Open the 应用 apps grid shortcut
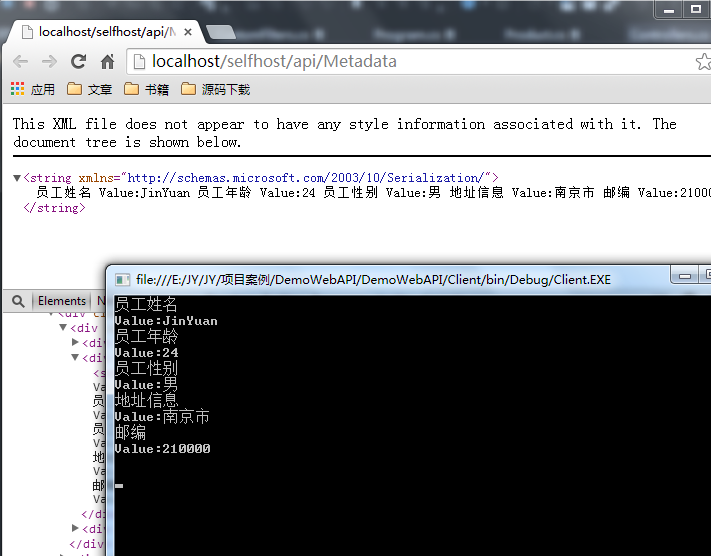711x556 pixels. 33,89
